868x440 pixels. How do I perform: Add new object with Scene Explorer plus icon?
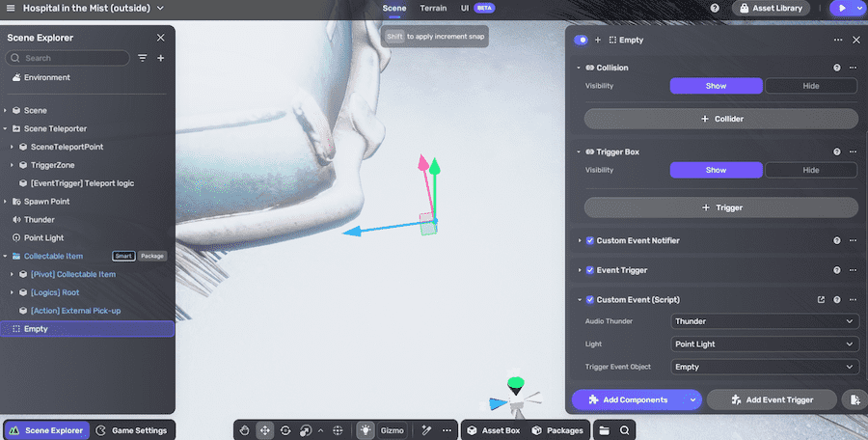coord(161,58)
